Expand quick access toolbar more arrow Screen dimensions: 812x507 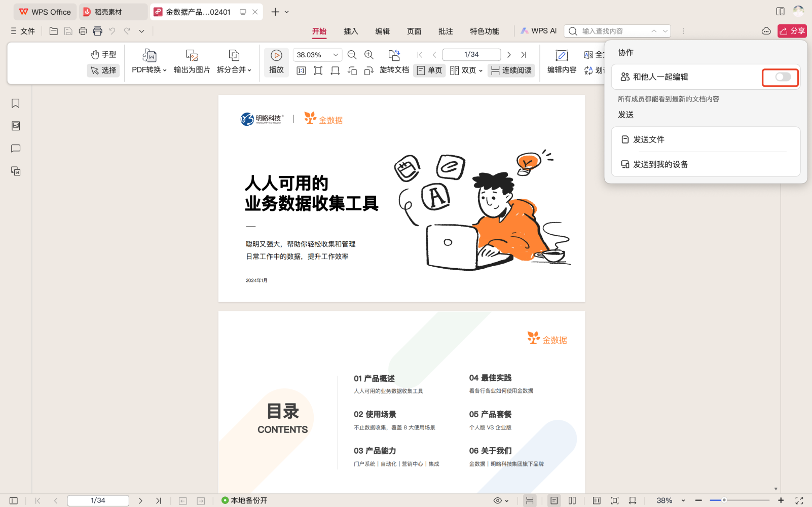(142, 31)
